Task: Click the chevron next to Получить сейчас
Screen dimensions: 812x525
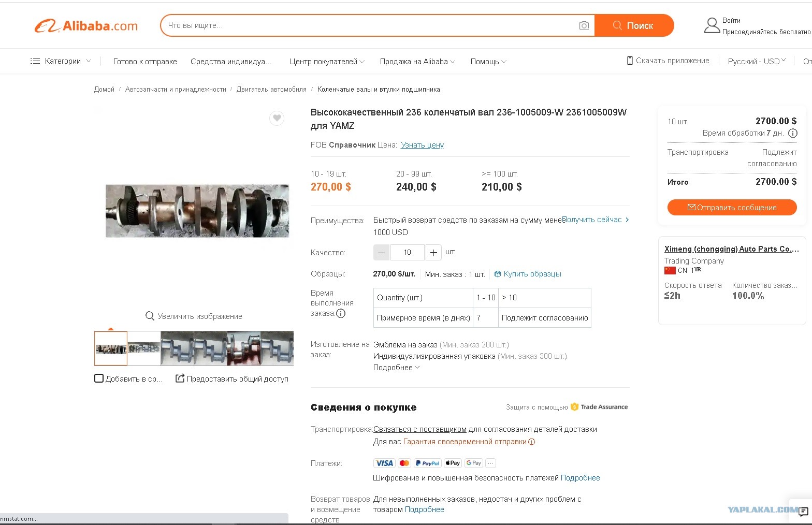Action: (627, 220)
